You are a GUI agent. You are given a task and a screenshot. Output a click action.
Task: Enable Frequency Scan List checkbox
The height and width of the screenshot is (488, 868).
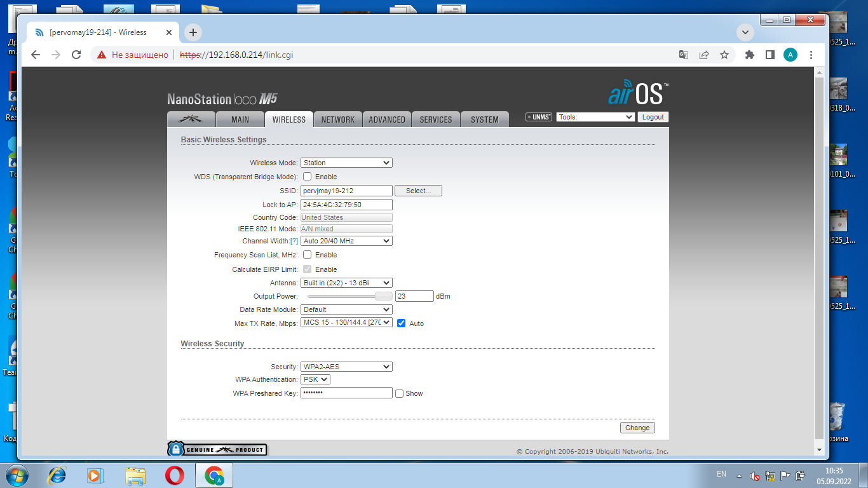tap(307, 255)
